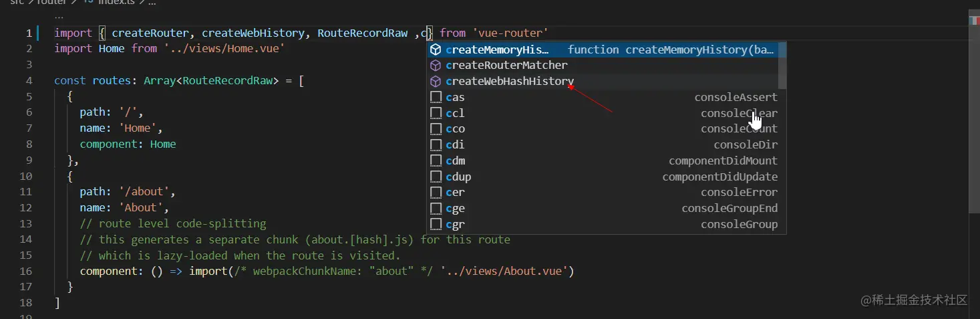Image resolution: width=980 pixels, height=319 pixels.
Task: Place cursor on createRouter in line 1 import
Action: (x=150, y=33)
